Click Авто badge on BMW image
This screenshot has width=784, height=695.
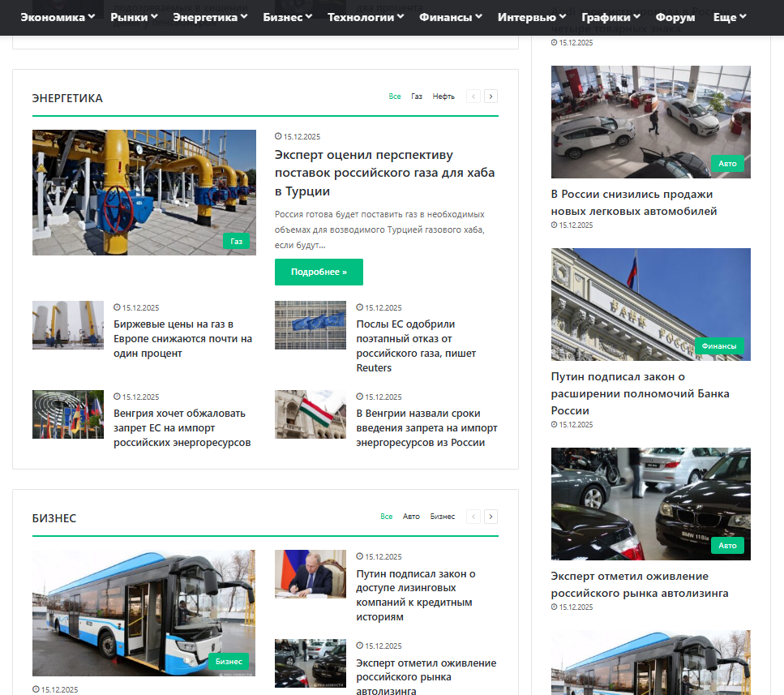(x=727, y=546)
